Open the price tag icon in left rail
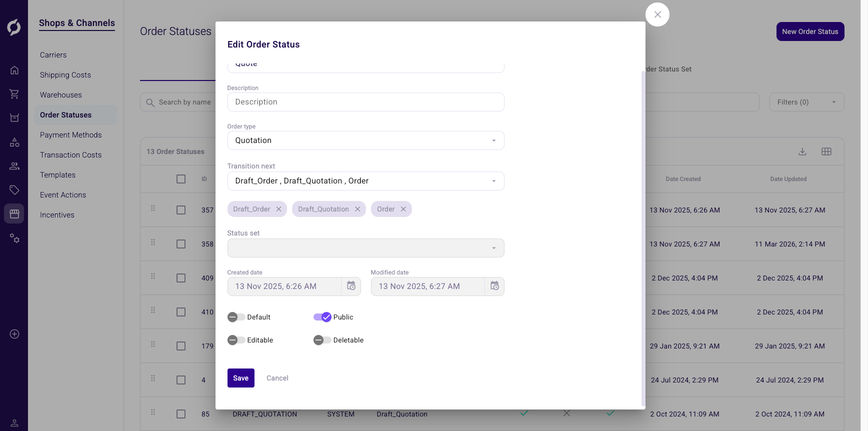Screen dimensions: 868x431 click(x=14, y=190)
